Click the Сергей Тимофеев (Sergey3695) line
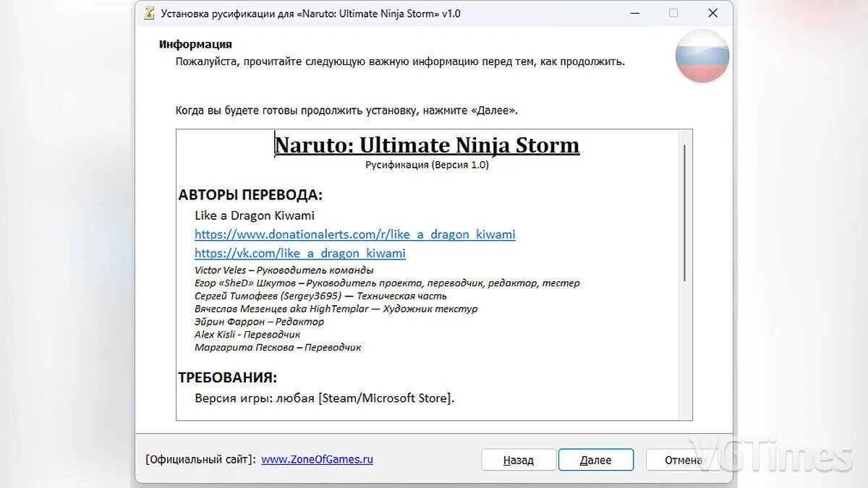 click(x=320, y=296)
